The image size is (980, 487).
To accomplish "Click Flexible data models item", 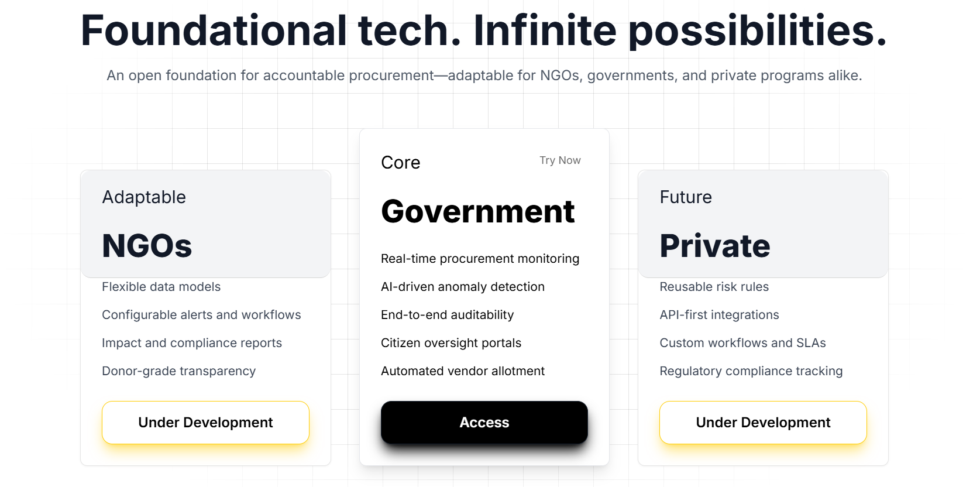I will [x=161, y=287].
